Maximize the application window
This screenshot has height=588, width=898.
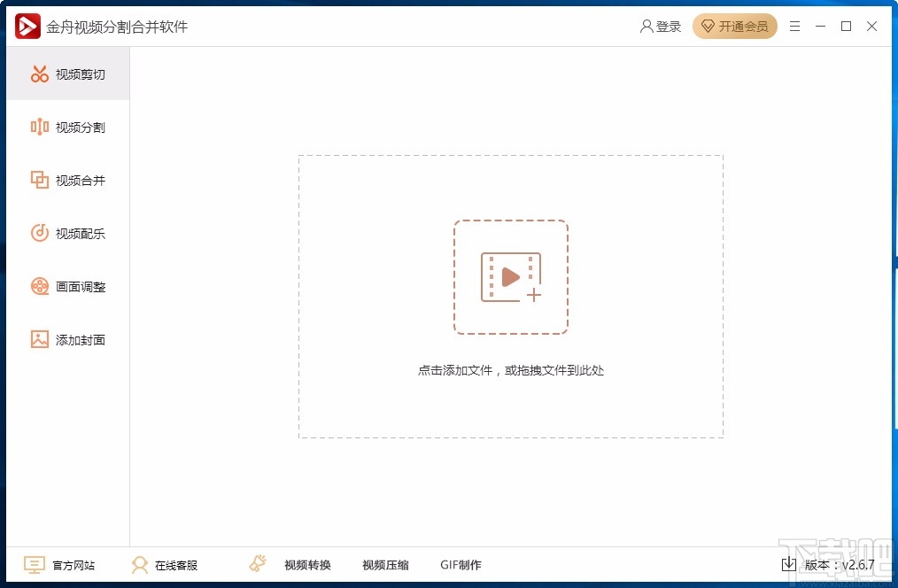846,27
